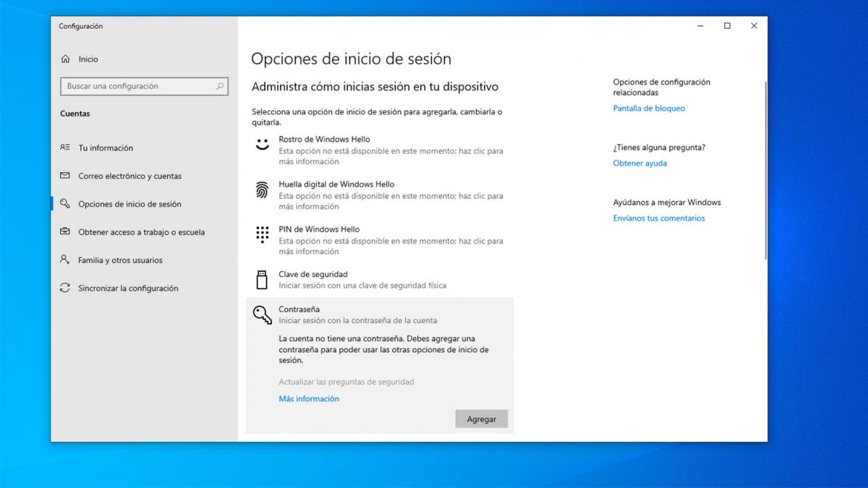The height and width of the screenshot is (488, 868).
Task: Click Envíanos tus comentarios
Action: 659,218
